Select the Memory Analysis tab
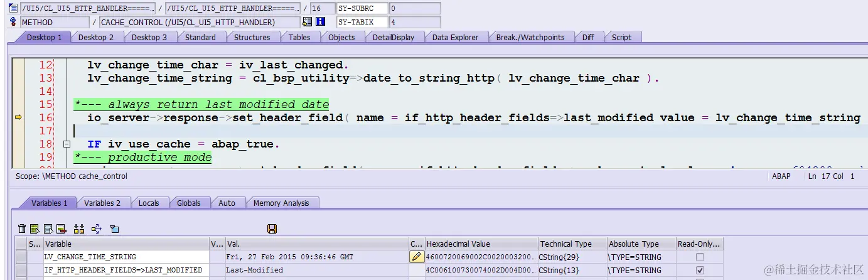 pyautogui.click(x=281, y=203)
